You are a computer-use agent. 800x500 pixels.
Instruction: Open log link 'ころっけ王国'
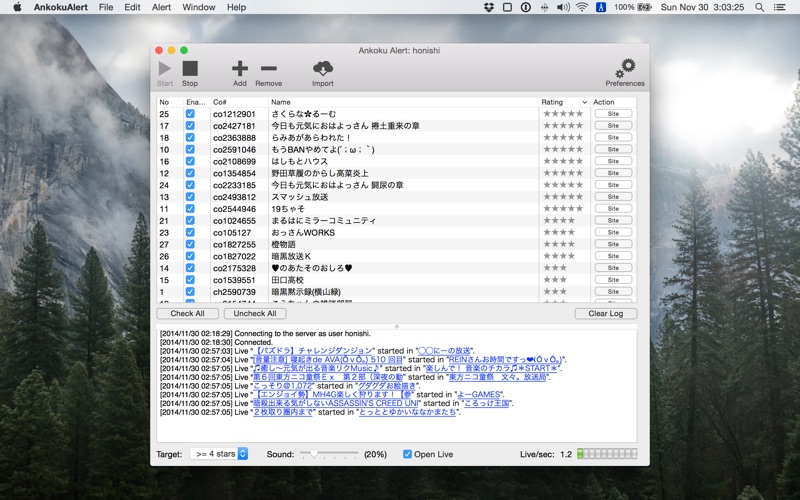click(487, 404)
